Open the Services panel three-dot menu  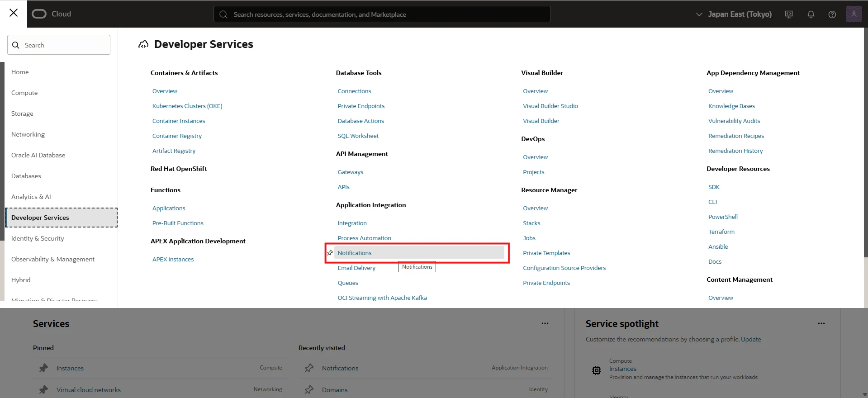pos(545,324)
